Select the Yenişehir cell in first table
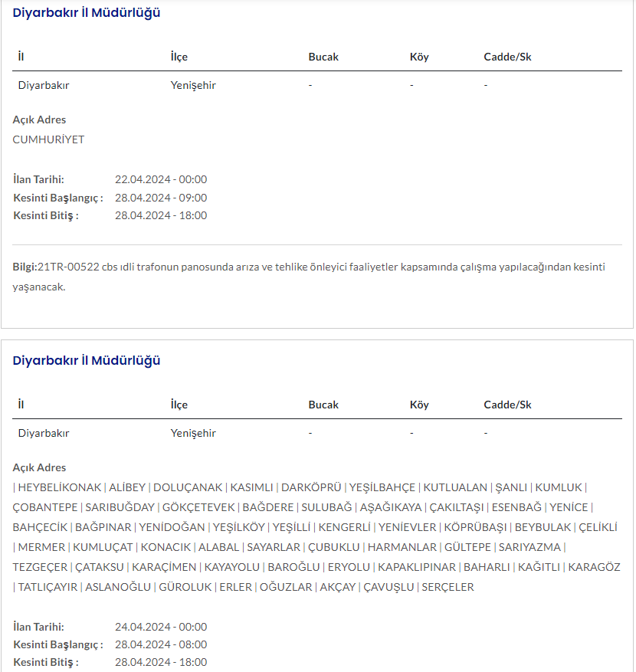This screenshot has width=636, height=672. tap(193, 85)
